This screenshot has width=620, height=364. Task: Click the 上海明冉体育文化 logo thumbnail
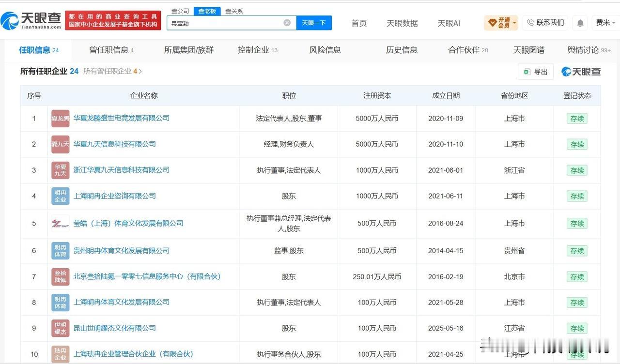[x=61, y=303]
